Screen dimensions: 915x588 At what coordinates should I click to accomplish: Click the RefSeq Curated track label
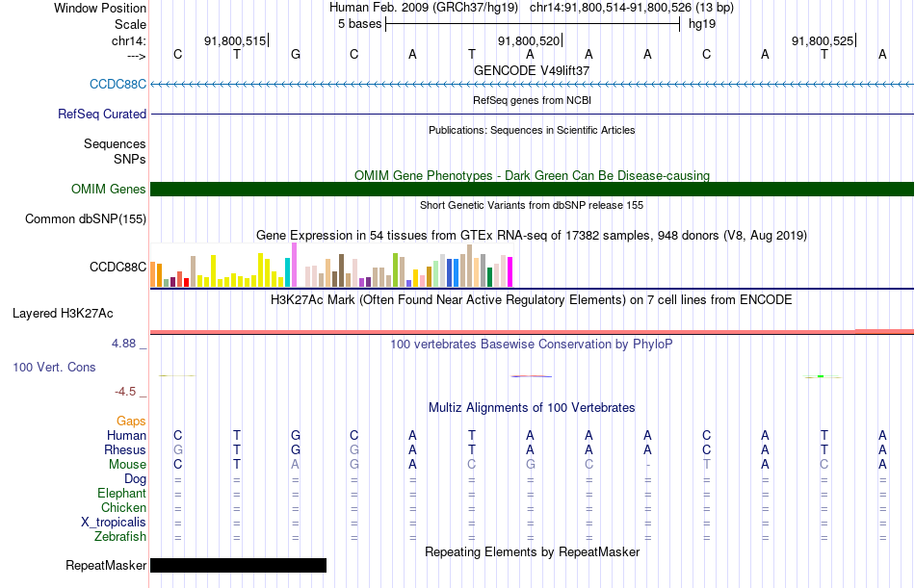click(102, 114)
